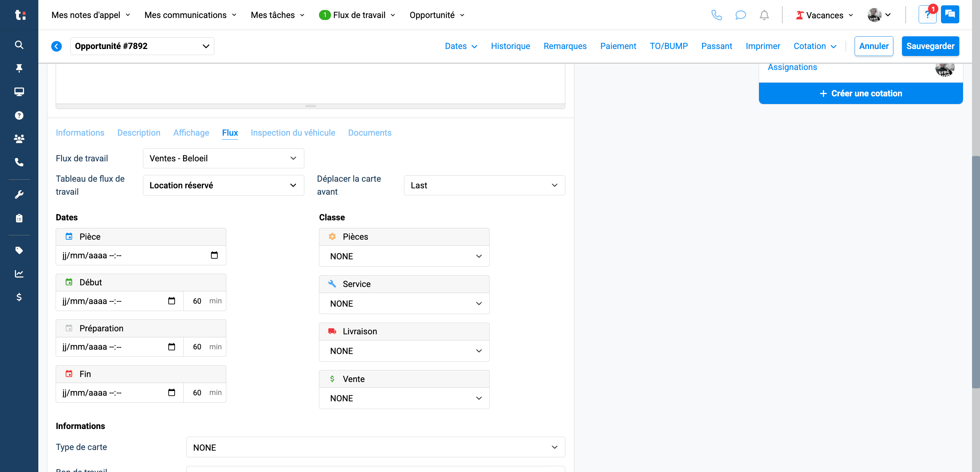Open Flux de travail menu
980x472 pixels.
point(357,15)
